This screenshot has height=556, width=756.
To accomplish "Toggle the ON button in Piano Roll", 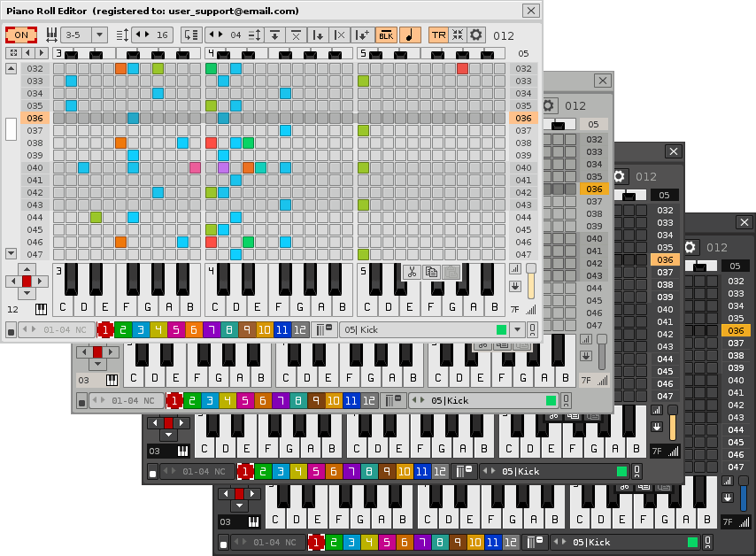I will pyautogui.click(x=21, y=35).
